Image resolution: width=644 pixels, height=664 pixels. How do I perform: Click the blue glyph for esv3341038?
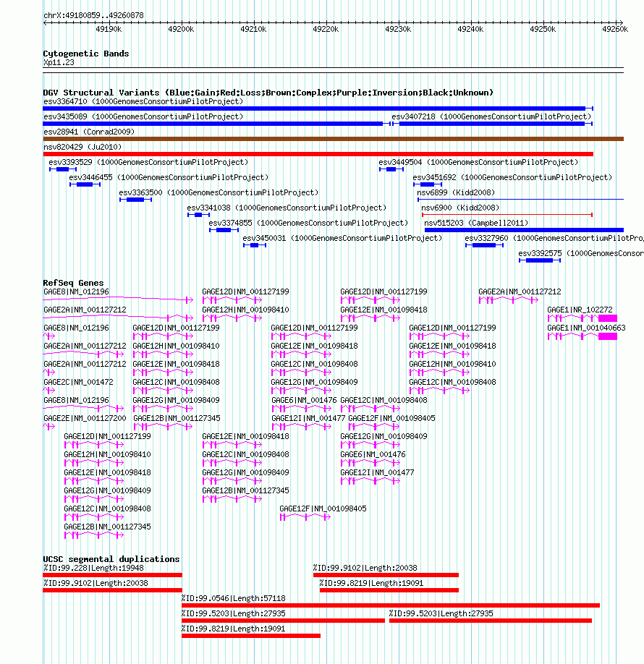(x=199, y=215)
